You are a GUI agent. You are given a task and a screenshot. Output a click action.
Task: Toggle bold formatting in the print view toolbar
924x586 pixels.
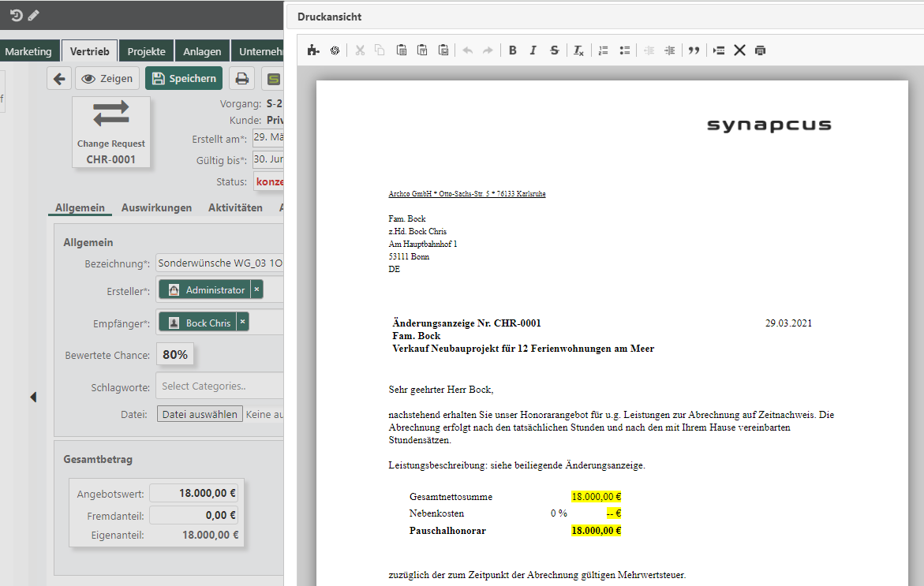click(512, 50)
